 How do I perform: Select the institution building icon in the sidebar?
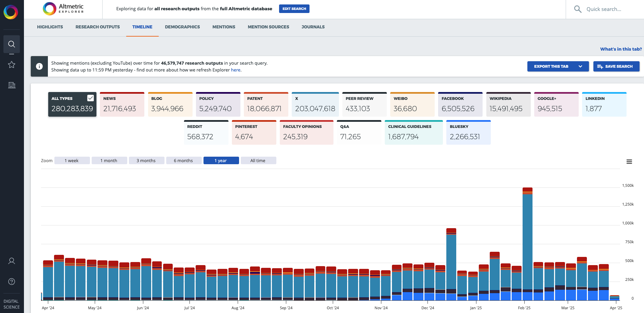click(12, 85)
